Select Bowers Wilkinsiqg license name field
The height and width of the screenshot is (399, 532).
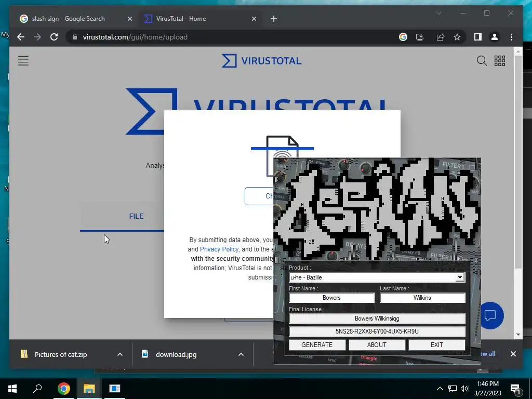pos(377,318)
